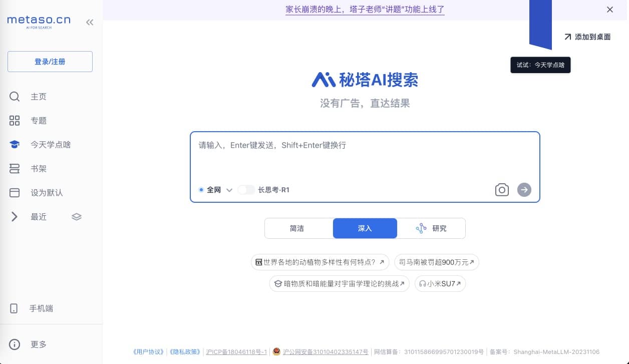
Task: Open 沪ICP备18046118号-1 link
Action: click(x=236, y=352)
